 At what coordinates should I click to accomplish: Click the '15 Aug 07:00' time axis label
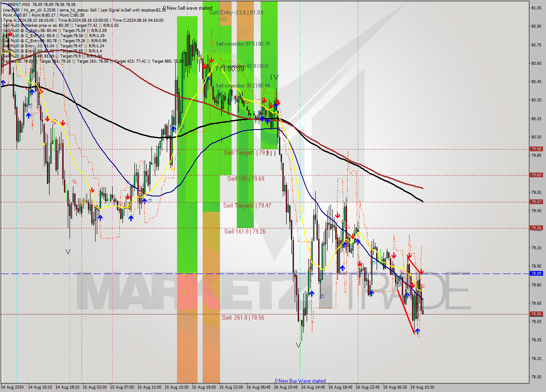(x=122, y=387)
